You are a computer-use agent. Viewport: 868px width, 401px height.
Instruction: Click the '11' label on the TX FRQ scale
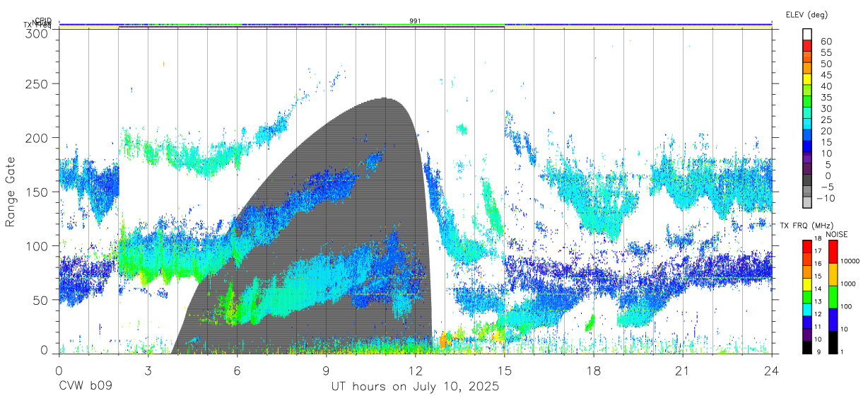818,327
